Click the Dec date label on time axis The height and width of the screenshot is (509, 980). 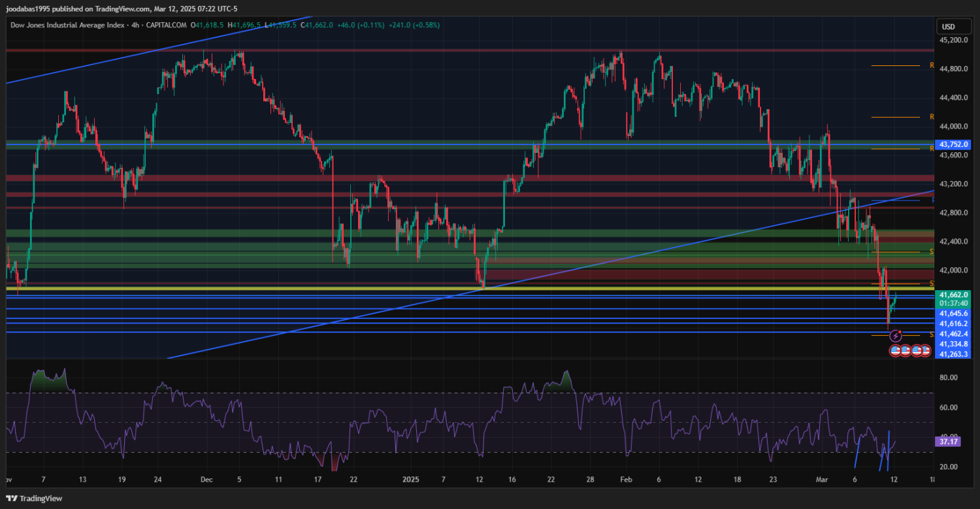tap(206, 479)
